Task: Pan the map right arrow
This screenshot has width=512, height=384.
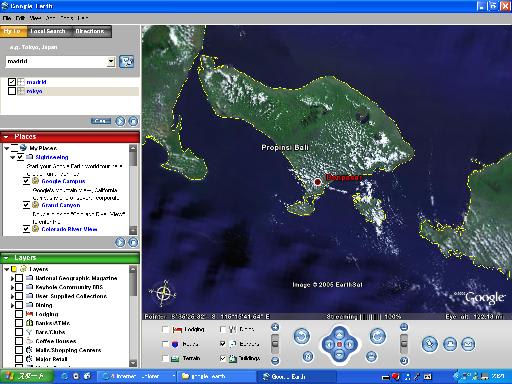Action: point(350,345)
